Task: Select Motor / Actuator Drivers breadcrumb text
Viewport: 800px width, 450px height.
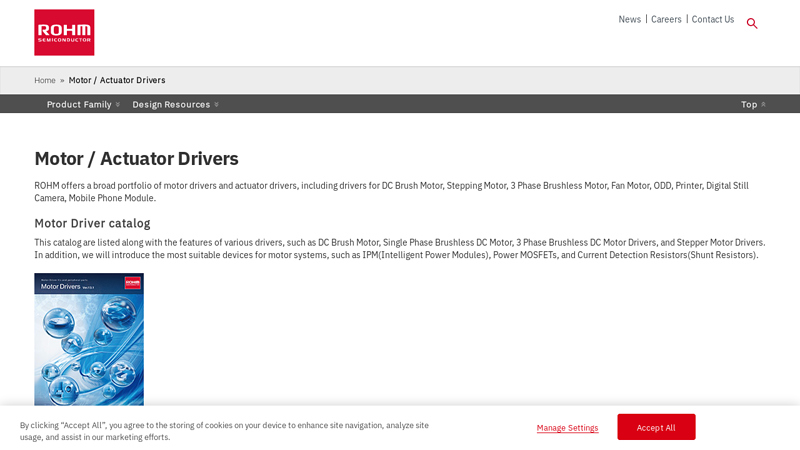Action: [x=117, y=80]
